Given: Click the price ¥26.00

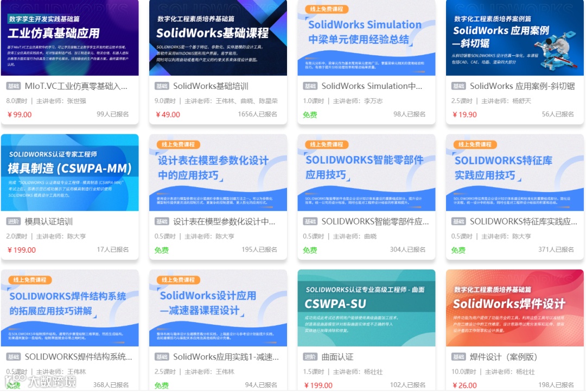Looking at the screenshot, I should [x=464, y=385].
